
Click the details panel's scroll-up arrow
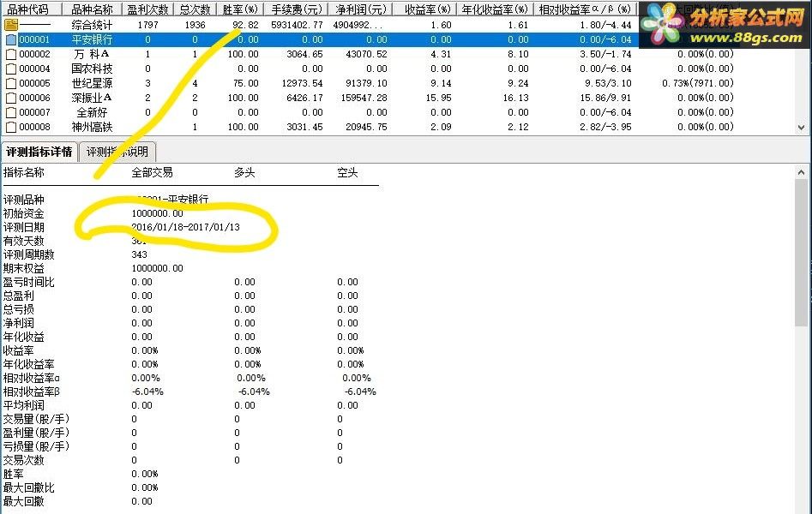coord(801,172)
